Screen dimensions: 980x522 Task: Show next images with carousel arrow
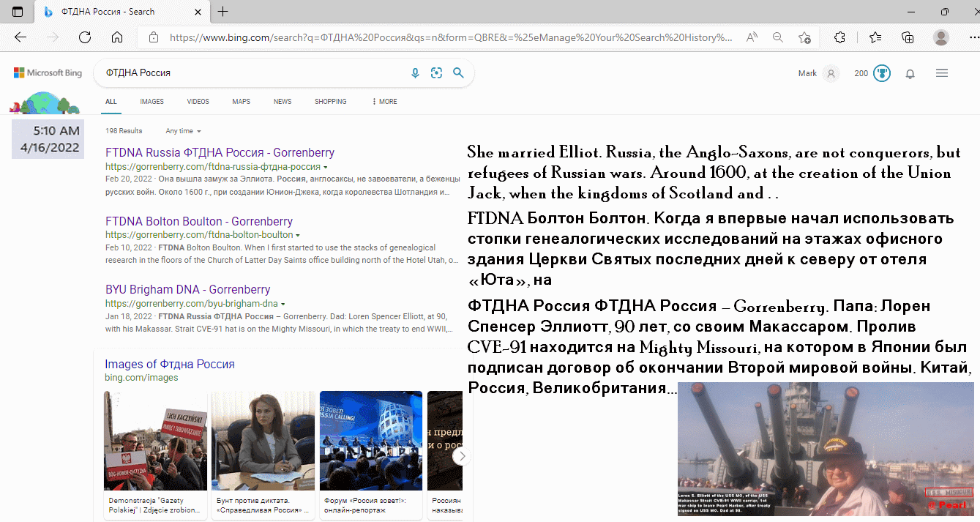pyautogui.click(x=460, y=456)
